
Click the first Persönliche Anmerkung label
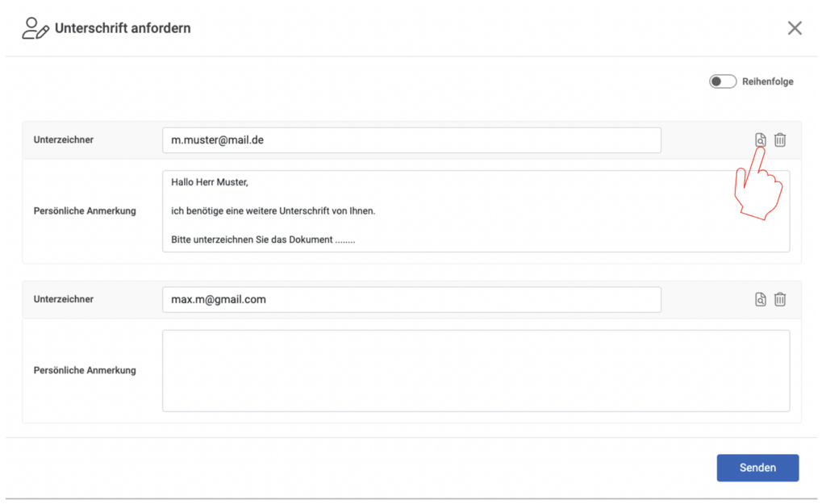(85, 210)
